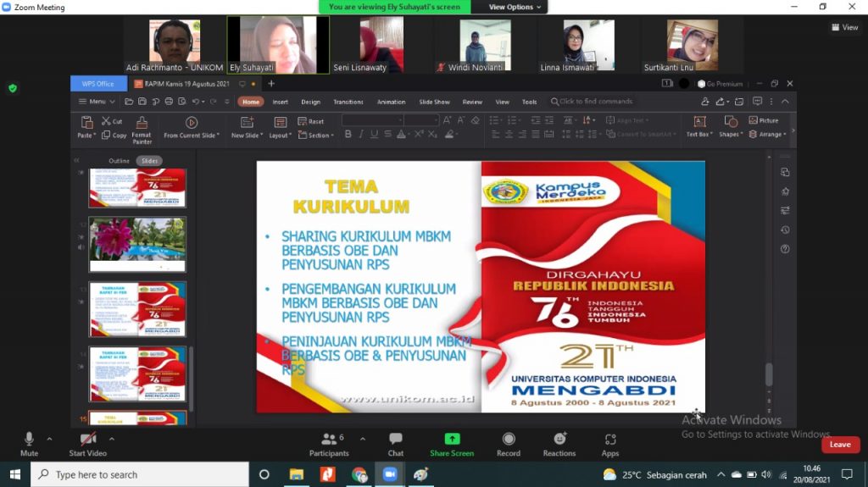The image size is (868, 487).
Task: Open the comments icon in WPS top-right
Action: coord(757,102)
